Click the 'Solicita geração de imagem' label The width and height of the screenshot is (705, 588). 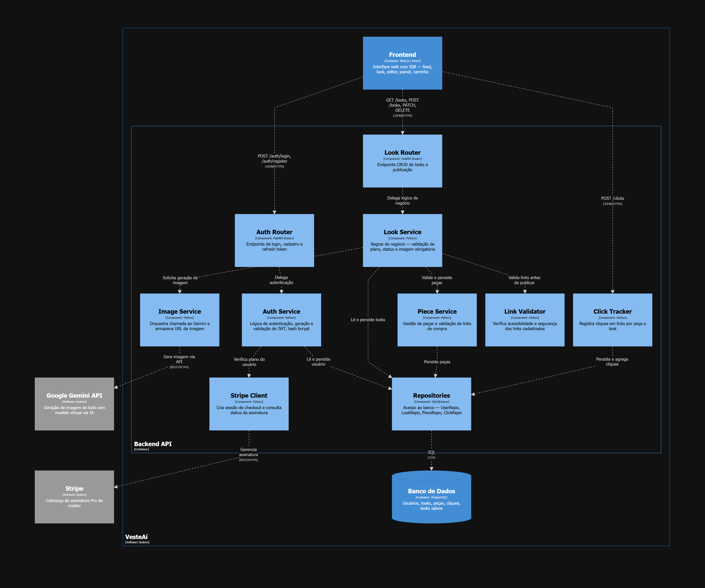(180, 280)
